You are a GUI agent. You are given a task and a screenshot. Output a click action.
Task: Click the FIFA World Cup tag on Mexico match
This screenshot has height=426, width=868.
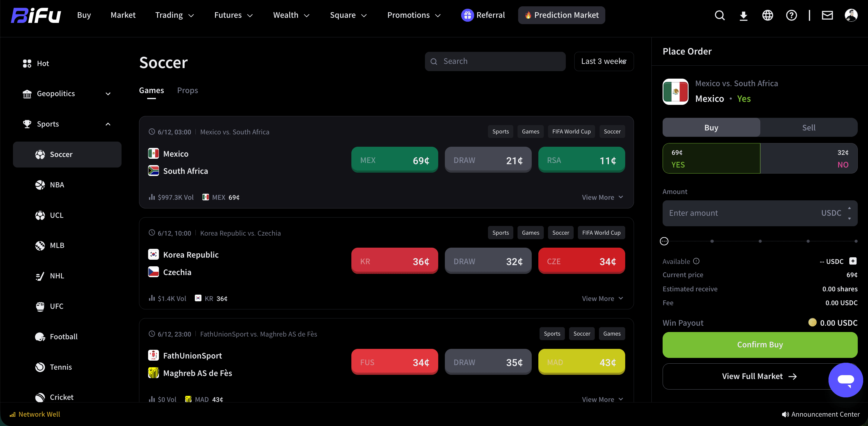click(x=571, y=132)
